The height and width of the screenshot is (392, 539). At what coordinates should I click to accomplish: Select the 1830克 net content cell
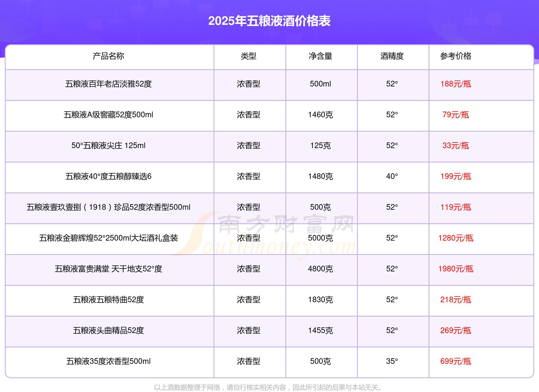tap(320, 300)
